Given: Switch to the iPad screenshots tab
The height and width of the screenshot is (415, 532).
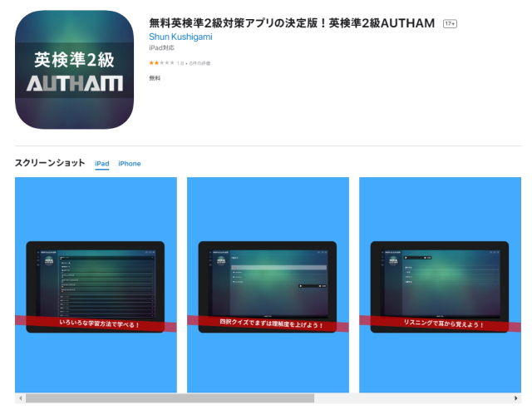Looking at the screenshot, I should (x=101, y=164).
